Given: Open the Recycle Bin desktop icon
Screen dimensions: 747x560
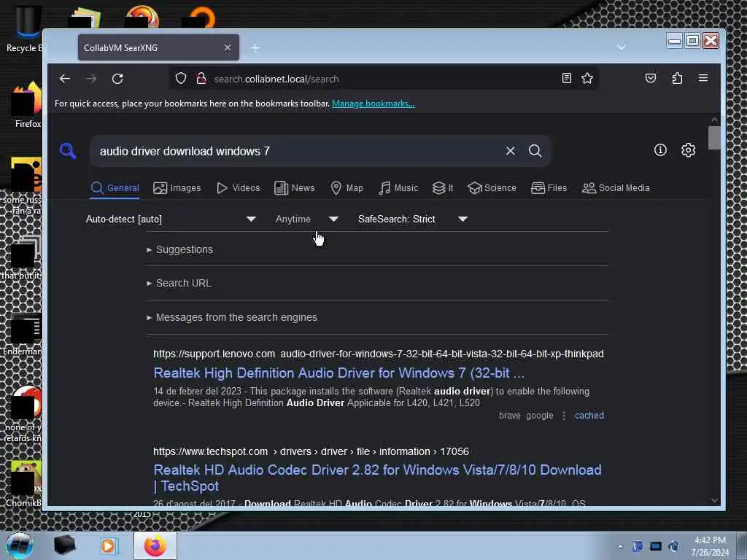Looking at the screenshot, I should (x=24, y=29).
